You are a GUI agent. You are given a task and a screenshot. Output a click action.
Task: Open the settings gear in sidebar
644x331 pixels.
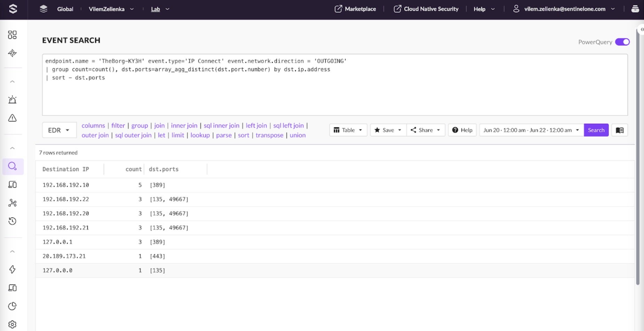tap(12, 324)
